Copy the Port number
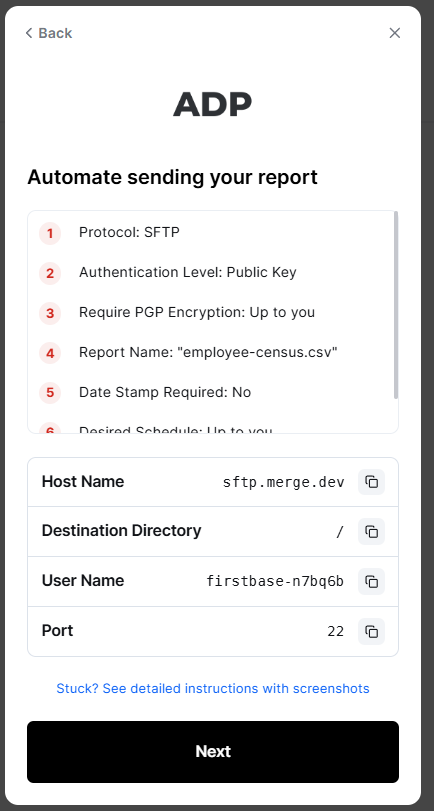Image resolution: width=434 pixels, height=811 pixels. [371, 632]
